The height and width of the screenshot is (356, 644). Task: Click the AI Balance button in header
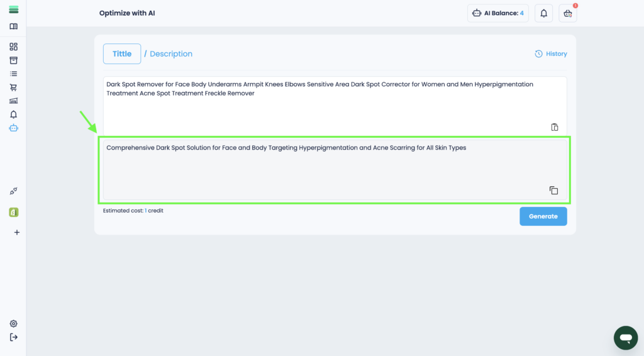(497, 13)
